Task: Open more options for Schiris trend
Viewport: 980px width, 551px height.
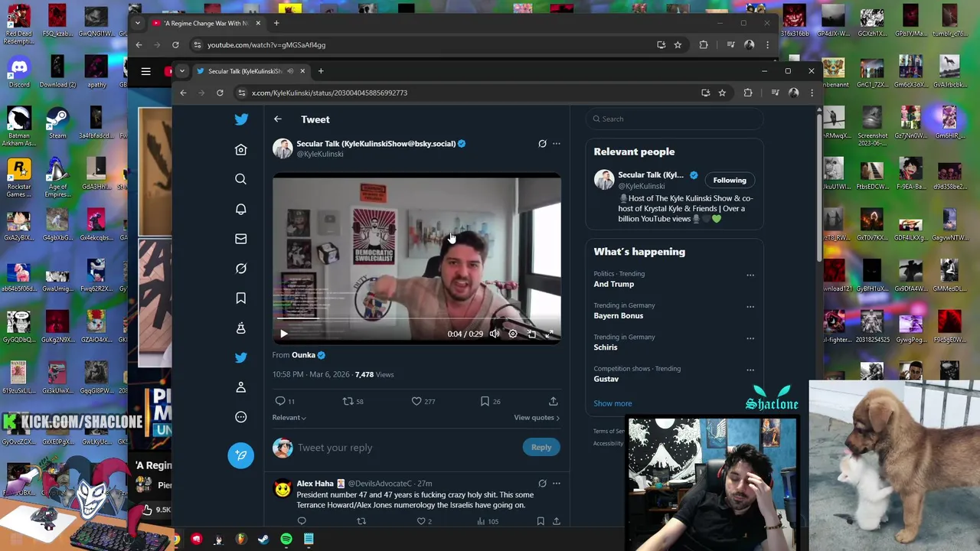Action: point(750,338)
